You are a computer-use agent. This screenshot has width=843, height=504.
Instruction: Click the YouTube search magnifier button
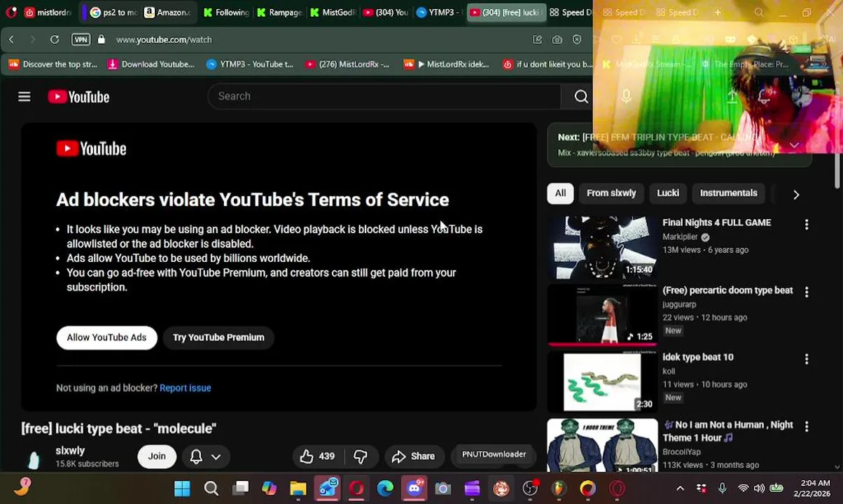[x=581, y=97]
